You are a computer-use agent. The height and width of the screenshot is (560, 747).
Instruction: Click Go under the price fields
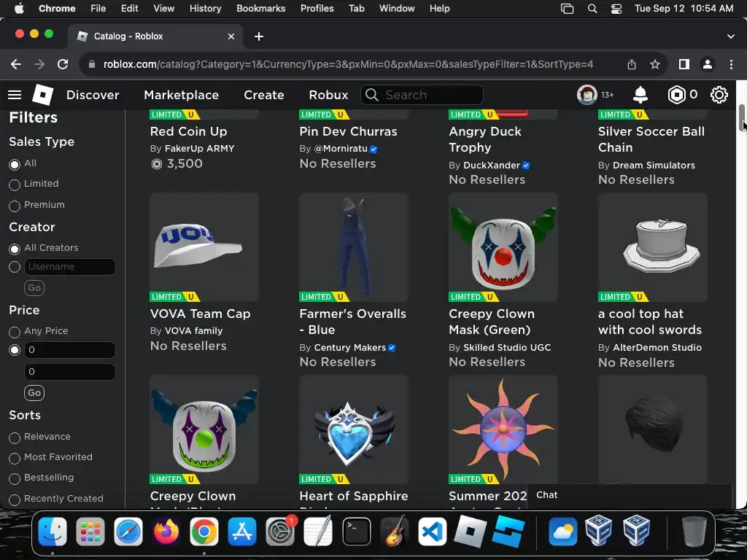(34, 393)
